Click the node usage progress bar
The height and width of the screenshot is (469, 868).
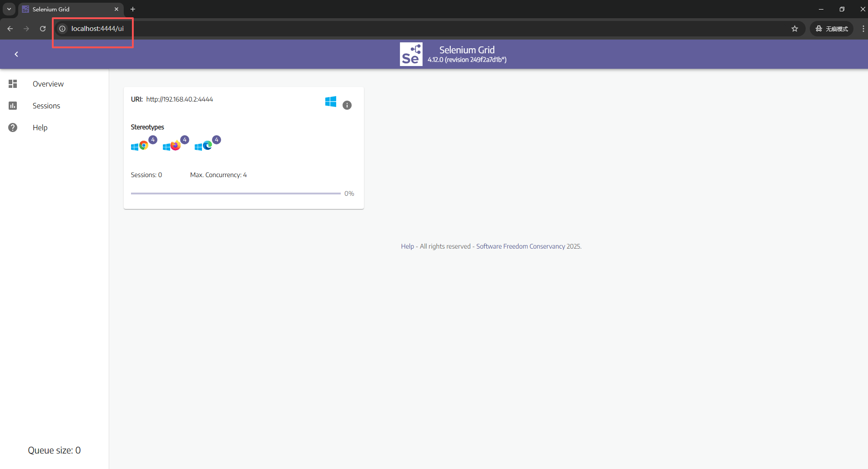pyautogui.click(x=236, y=194)
